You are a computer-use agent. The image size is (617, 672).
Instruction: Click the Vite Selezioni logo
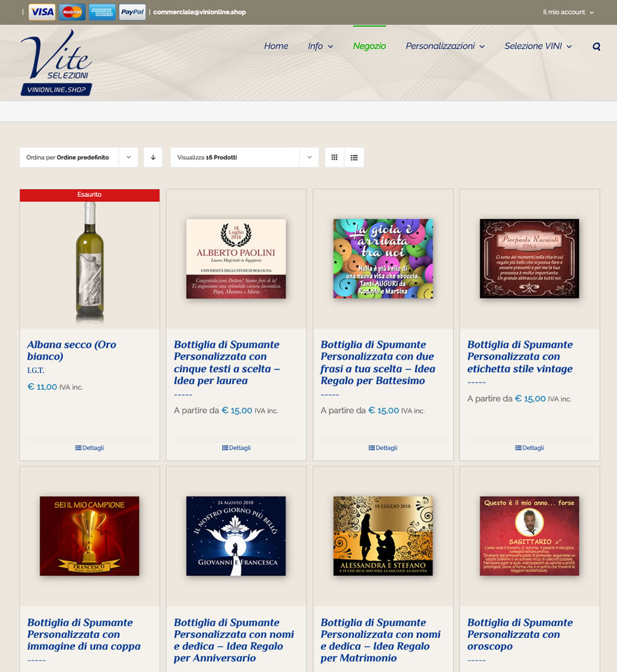(x=56, y=62)
